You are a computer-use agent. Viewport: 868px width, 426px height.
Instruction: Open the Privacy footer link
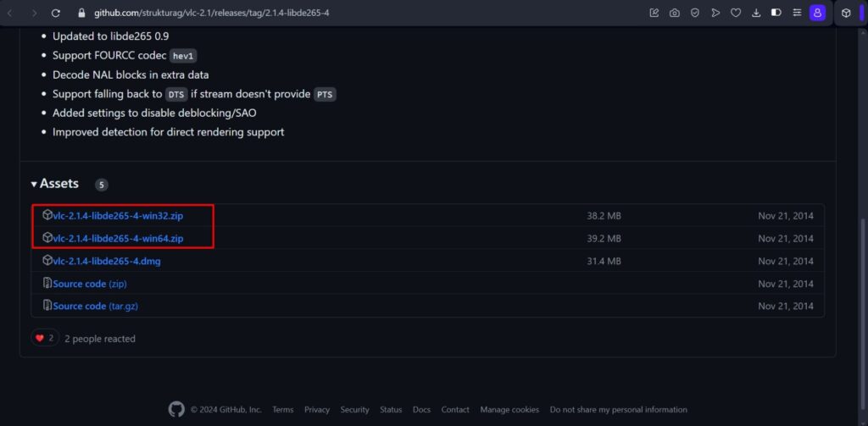(316, 410)
